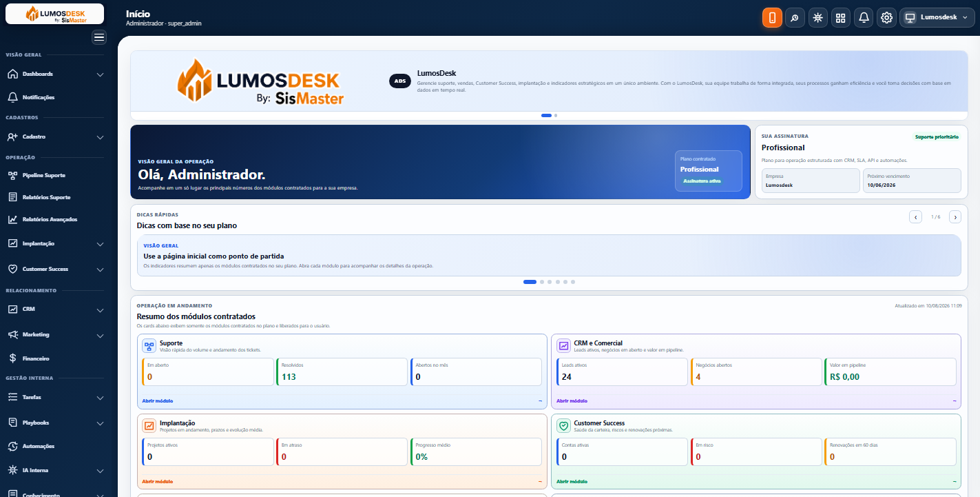Click the Dashboards house icon
This screenshot has height=497, width=980.
[x=12, y=74]
